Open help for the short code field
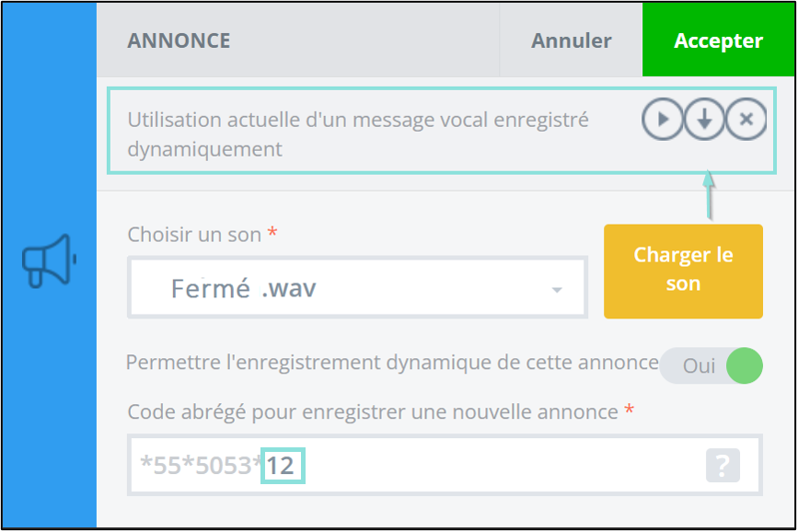Image resolution: width=798 pixels, height=532 pixels. (723, 466)
